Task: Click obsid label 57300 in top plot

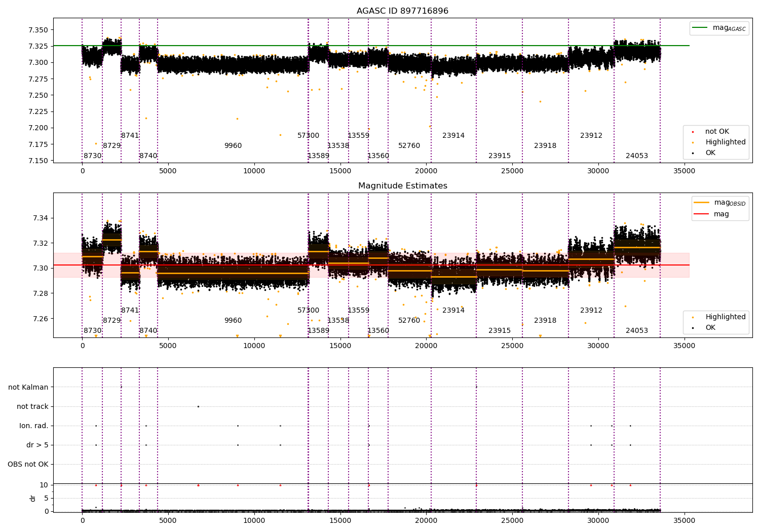Action: click(x=309, y=136)
